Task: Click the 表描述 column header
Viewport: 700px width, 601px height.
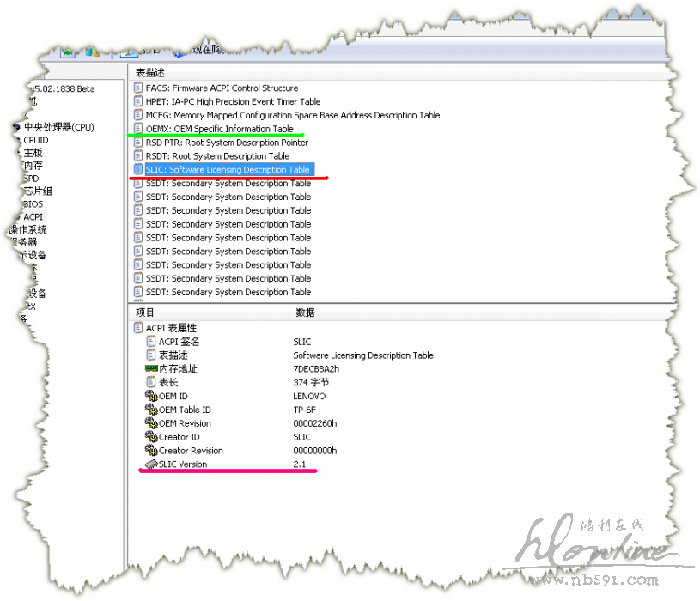Action: tap(149, 73)
